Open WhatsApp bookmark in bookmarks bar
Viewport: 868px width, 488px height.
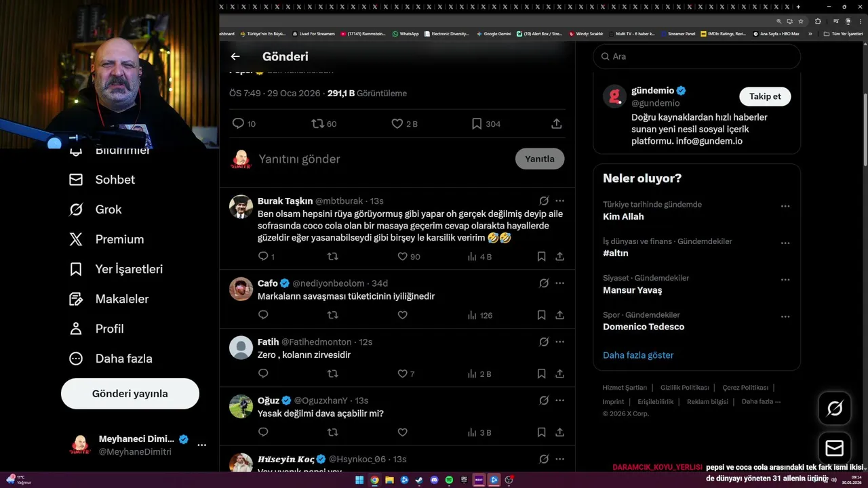[x=406, y=33]
